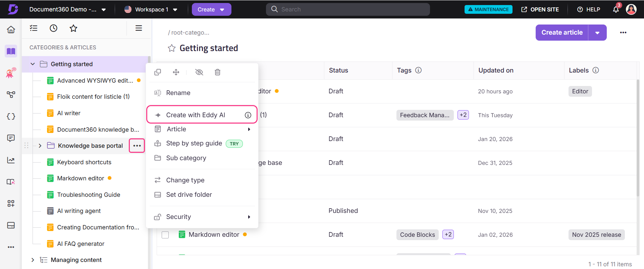Open the API curly braces icon
This screenshot has width=644, height=269.
(x=11, y=117)
